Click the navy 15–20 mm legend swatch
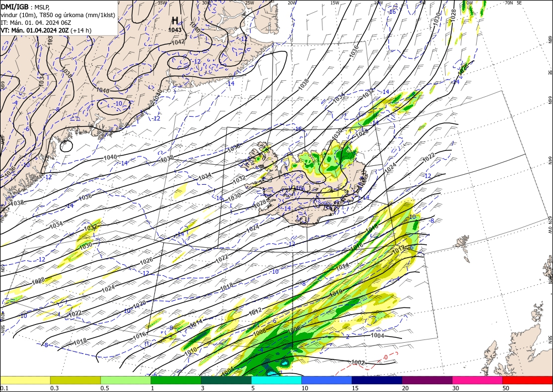 pyautogui.click(x=377, y=380)
